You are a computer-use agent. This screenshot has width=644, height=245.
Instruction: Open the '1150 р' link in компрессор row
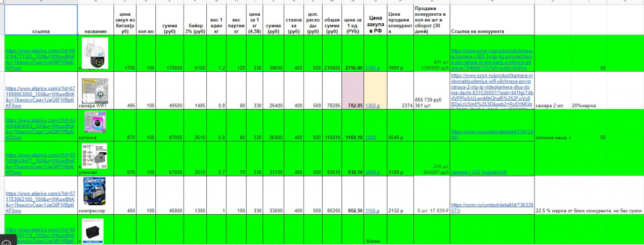tap(372, 211)
